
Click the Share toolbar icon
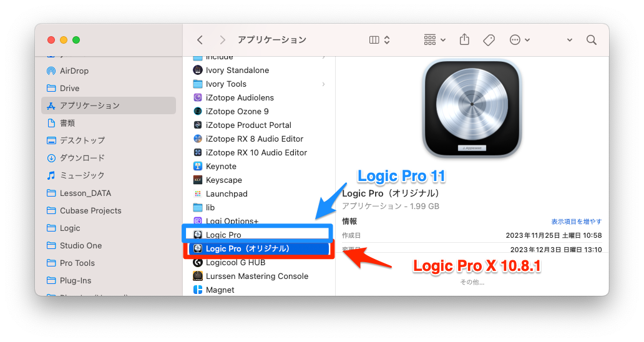click(x=464, y=39)
